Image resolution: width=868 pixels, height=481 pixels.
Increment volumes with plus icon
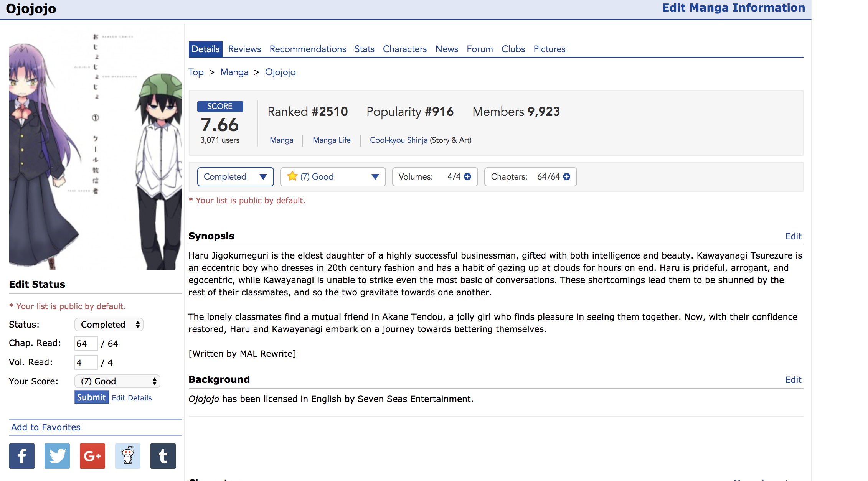467,176
